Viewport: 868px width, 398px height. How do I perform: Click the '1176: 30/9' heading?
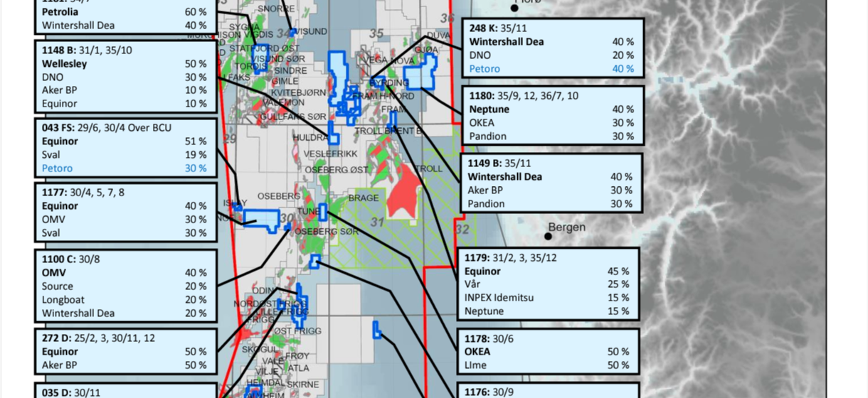tap(489, 392)
